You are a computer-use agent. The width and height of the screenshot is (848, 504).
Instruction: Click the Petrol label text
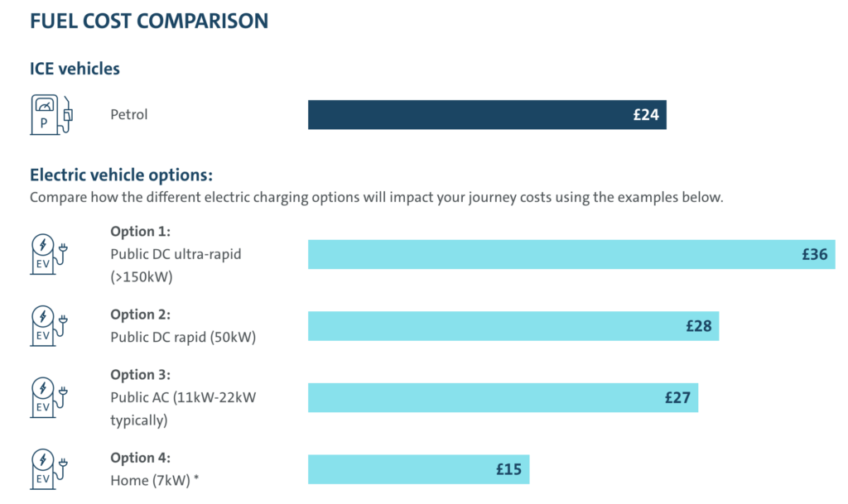tap(129, 115)
